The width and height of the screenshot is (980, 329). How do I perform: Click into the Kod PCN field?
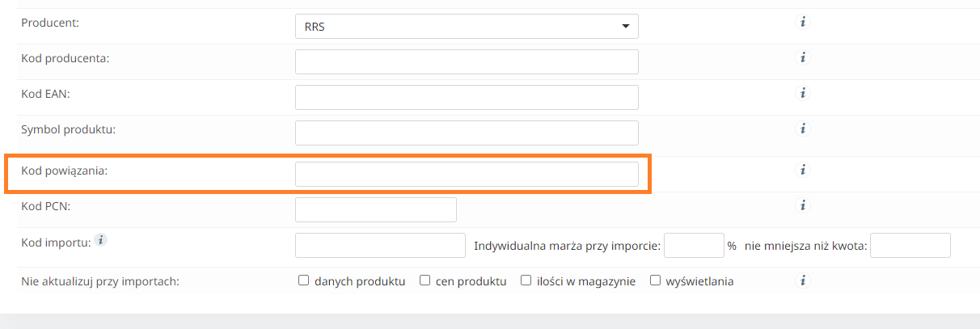[376, 210]
